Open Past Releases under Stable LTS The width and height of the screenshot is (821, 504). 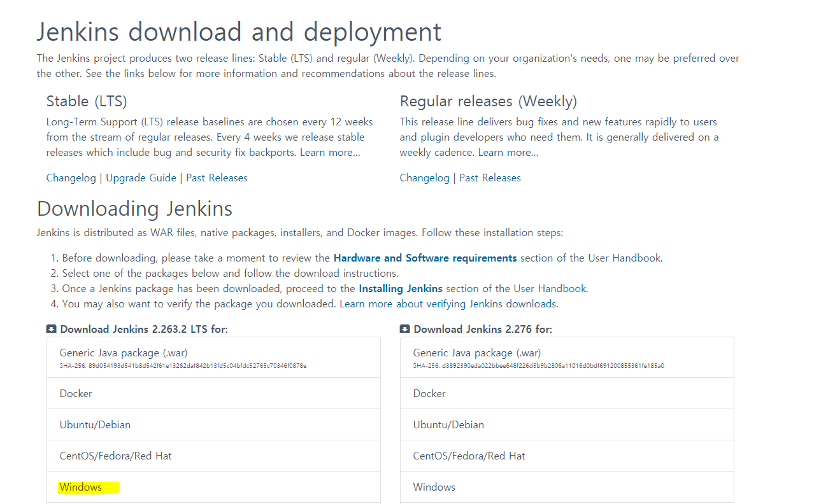pos(217,178)
